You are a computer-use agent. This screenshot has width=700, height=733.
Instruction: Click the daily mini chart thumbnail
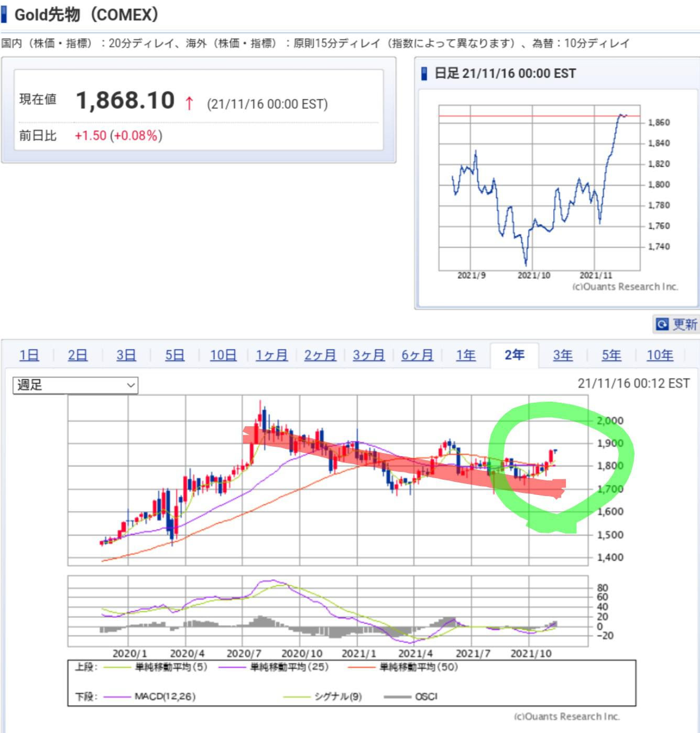[x=558, y=198]
